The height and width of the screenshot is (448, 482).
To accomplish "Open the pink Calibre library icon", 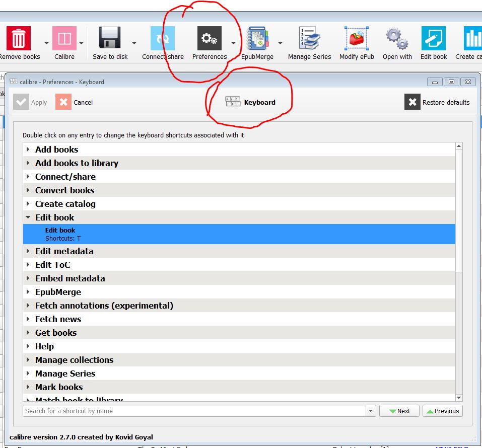I will point(64,38).
